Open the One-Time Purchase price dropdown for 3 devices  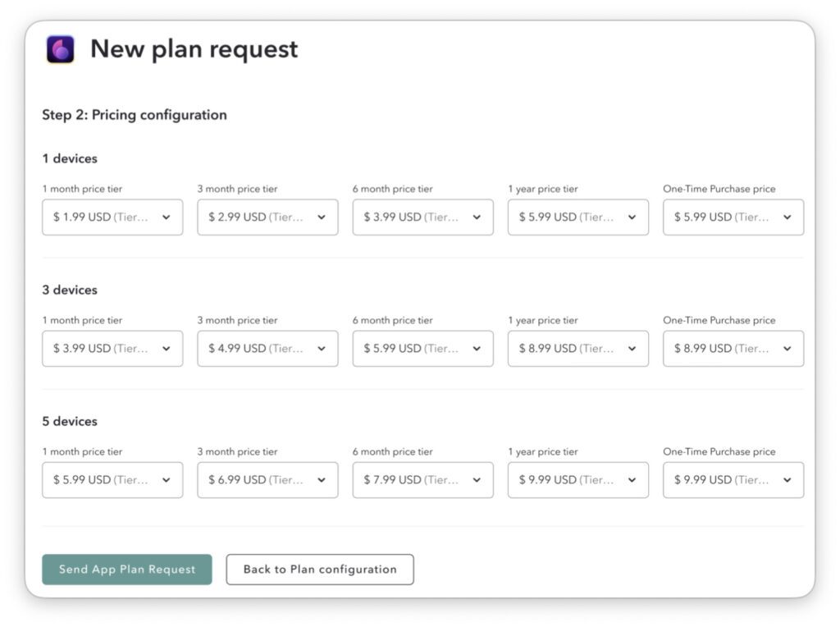pos(733,348)
